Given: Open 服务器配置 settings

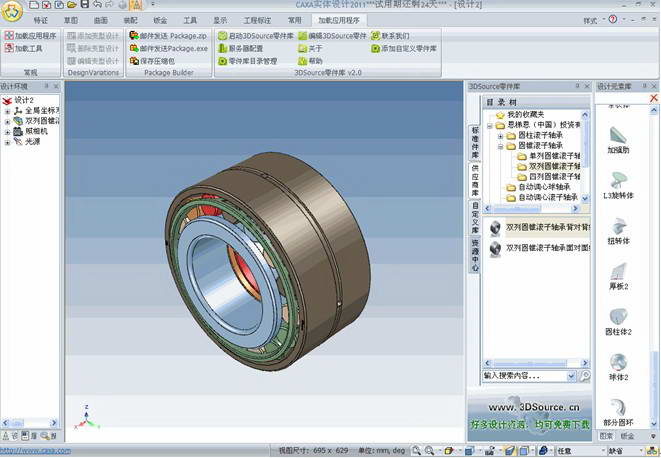Looking at the screenshot, I should (241, 48).
